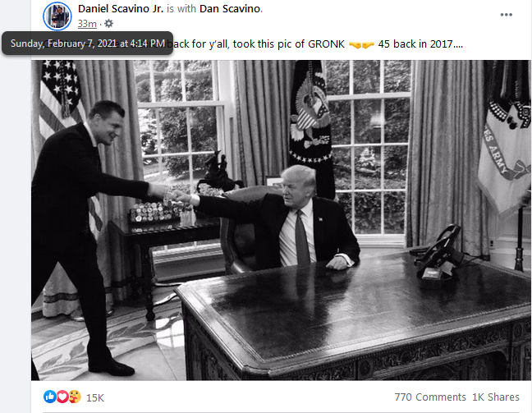Open the tagged Dan Scavino profile

[x=230, y=8]
